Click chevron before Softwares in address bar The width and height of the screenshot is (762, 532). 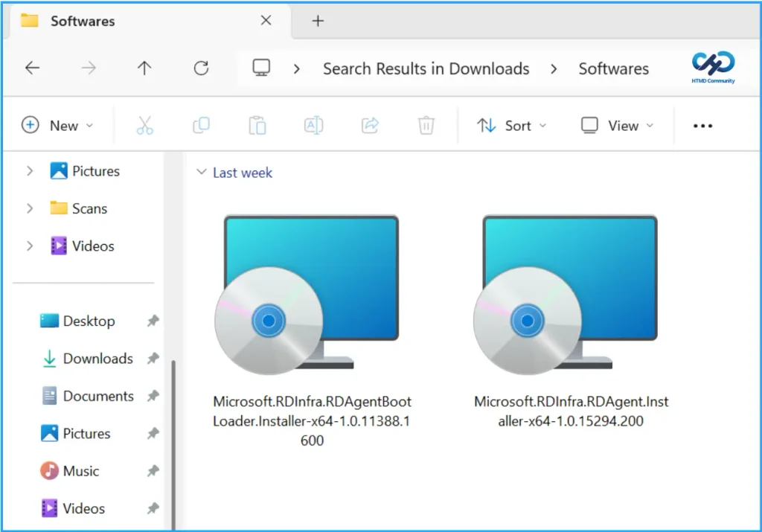tap(554, 69)
